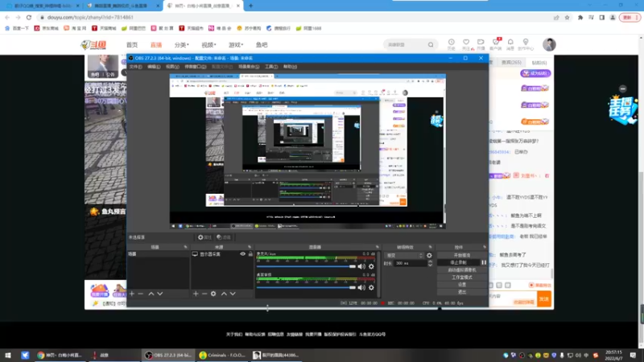644x362 pixels.
Task: Click Stop Recording button in OBS controls
Action: [x=458, y=263]
